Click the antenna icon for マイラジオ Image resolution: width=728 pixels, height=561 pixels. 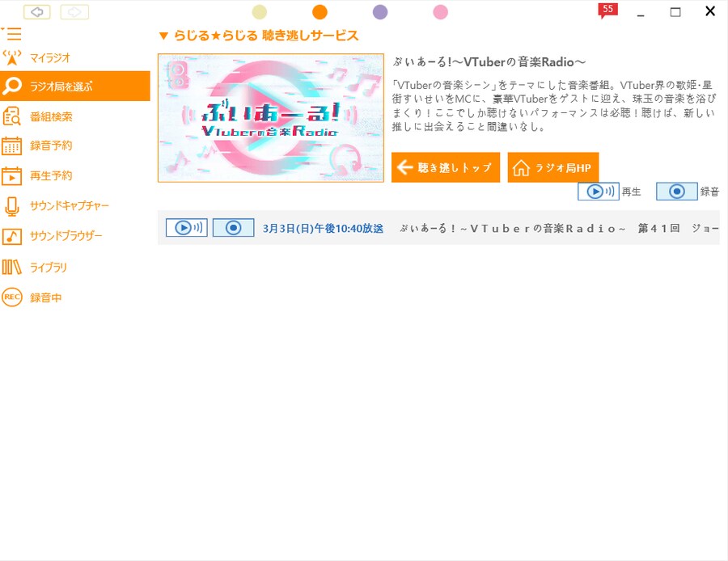pyautogui.click(x=12, y=57)
